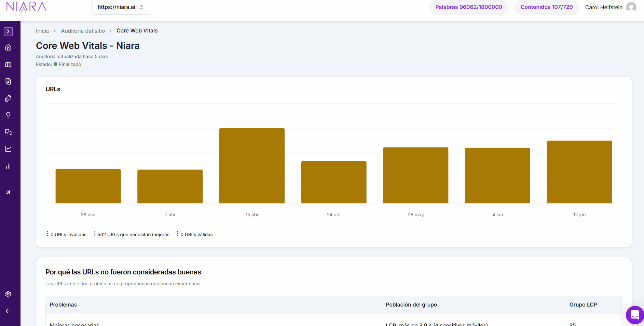
Task: Click the 26 mar bar in chart
Action: pyautogui.click(x=88, y=186)
